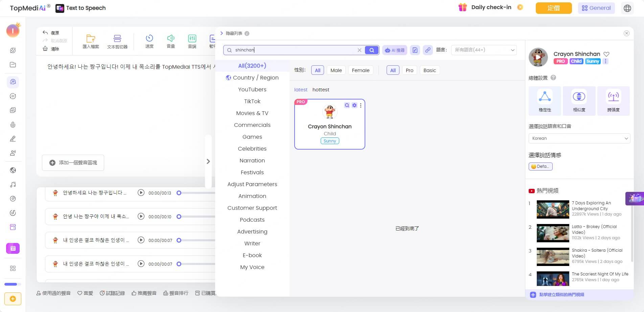Click the help icon next to 隱藏列表
This screenshot has width=644, height=312.
point(247,34)
